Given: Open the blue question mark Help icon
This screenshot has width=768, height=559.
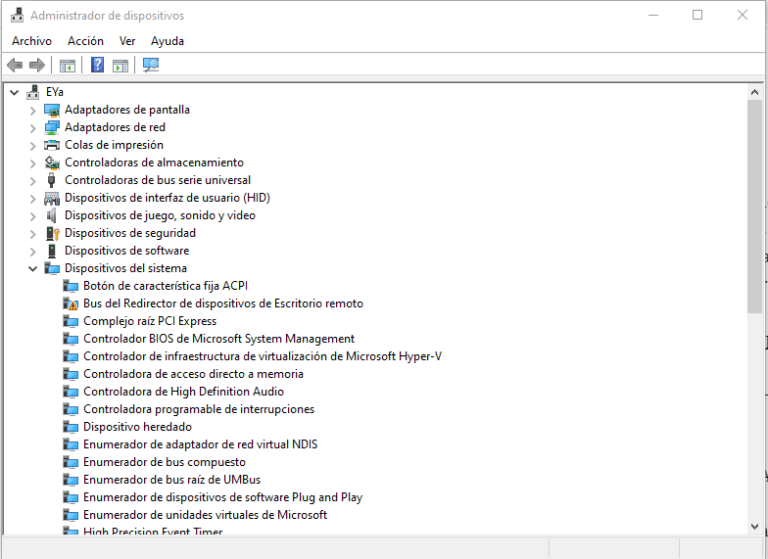Looking at the screenshot, I should click(x=97, y=65).
